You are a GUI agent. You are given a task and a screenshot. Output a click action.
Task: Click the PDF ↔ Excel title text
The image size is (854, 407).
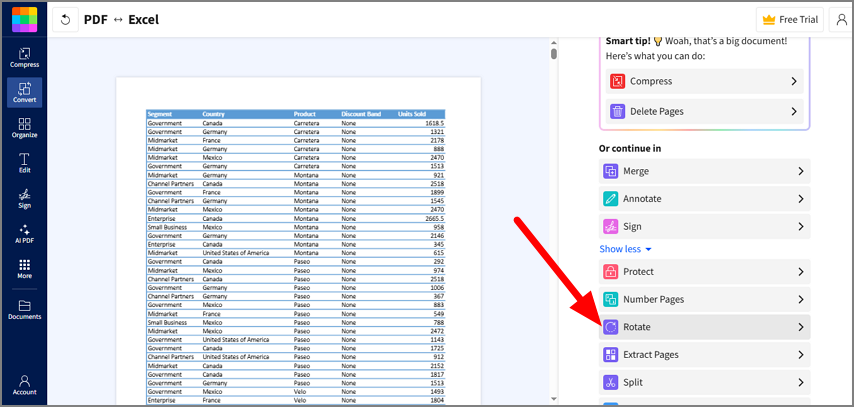point(121,20)
